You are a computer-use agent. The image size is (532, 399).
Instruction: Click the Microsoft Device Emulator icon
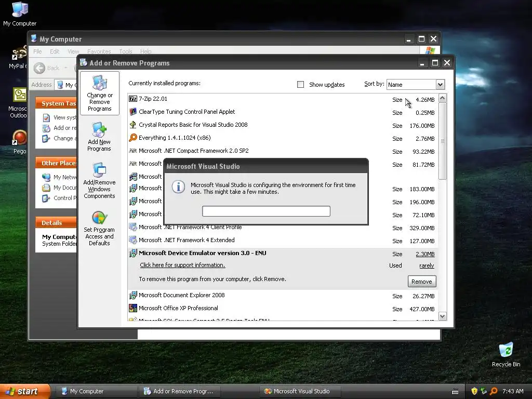pos(133,253)
